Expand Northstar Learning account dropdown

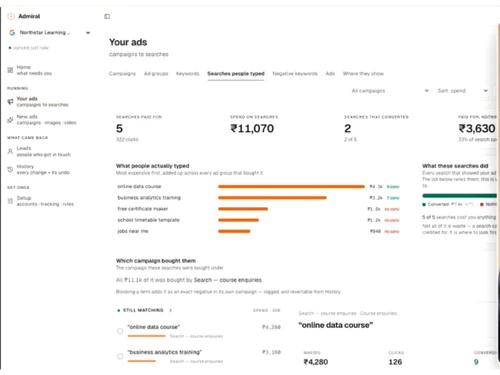50,32
